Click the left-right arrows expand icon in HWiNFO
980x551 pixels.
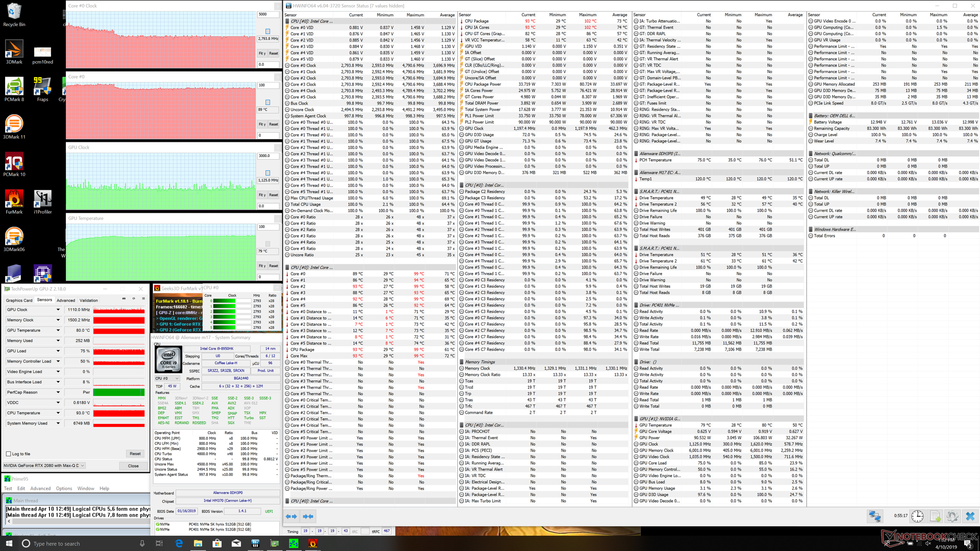pos(291,516)
